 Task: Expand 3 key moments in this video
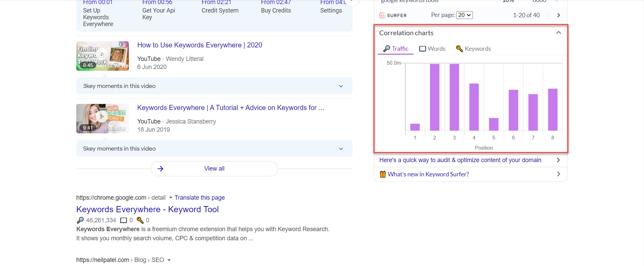coord(341,86)
